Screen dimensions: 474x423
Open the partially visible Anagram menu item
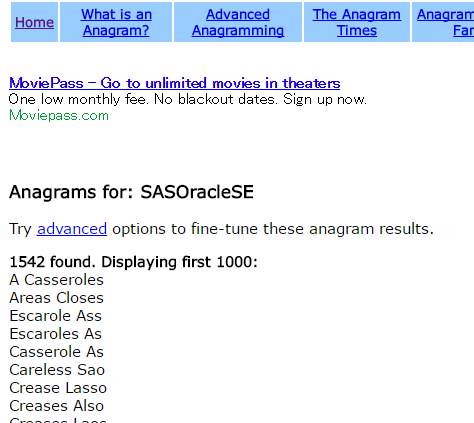coord(445,22)
